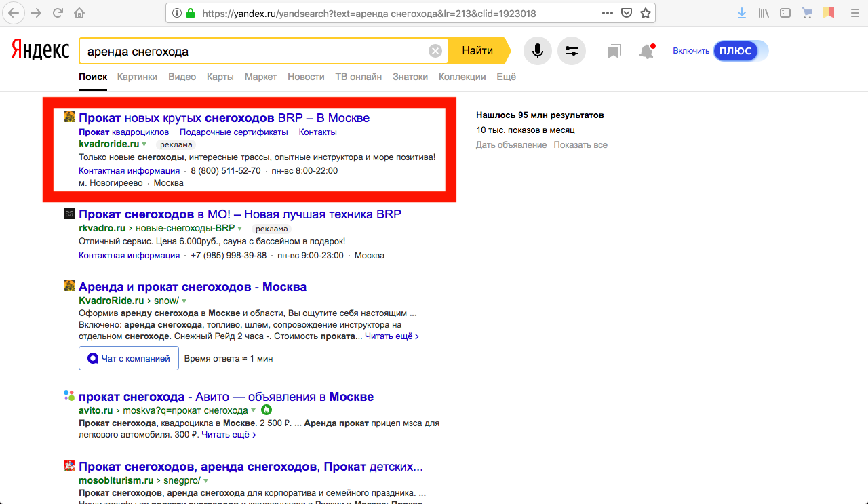Viewport: 868px width, 504px height.
Task: Click the shopping cart toolbar icon
Action: point(807,13)
